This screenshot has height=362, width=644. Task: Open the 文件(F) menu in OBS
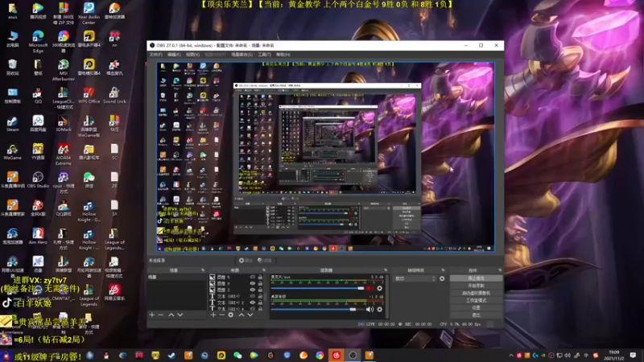(155, 55)
